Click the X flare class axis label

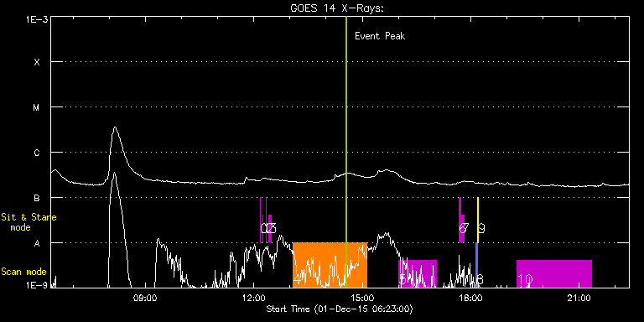(37, 62)
